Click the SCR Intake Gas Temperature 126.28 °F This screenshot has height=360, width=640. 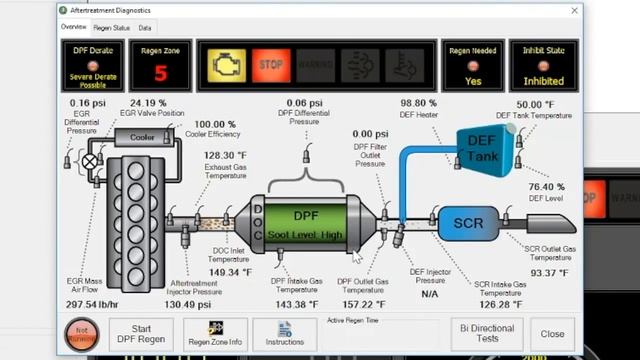click(501, 304)
